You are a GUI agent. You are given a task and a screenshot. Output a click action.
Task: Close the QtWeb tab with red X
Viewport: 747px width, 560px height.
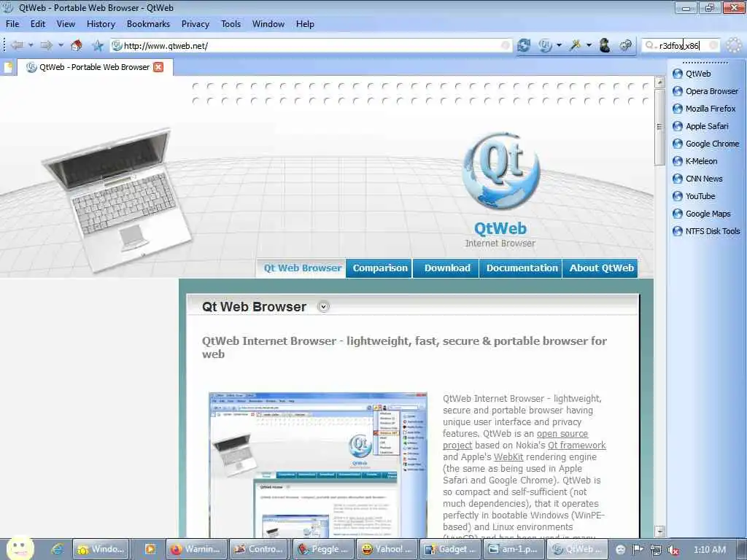158,67
